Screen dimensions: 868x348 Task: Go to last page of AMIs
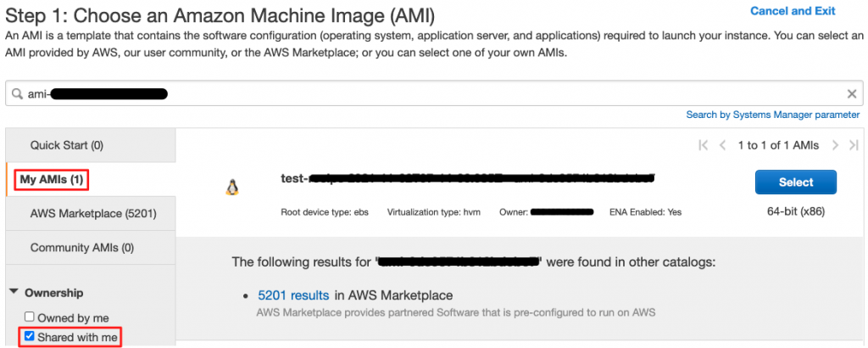(853, 145)
